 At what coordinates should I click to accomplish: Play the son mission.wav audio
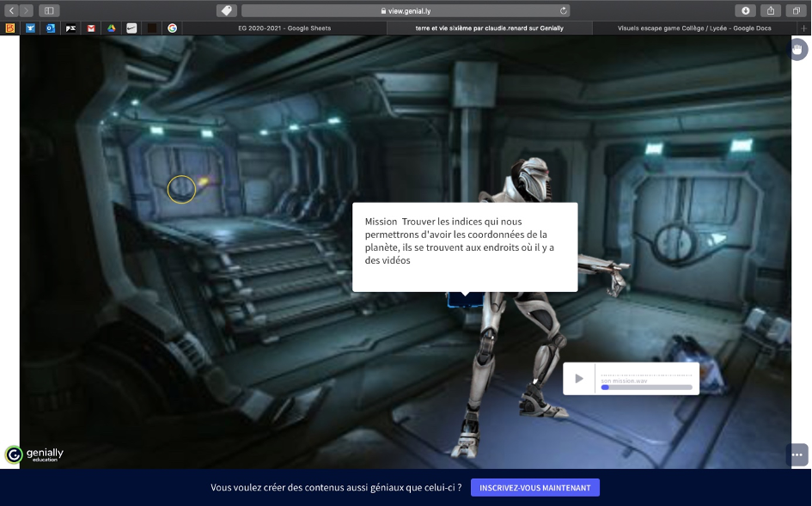point(579,379)
